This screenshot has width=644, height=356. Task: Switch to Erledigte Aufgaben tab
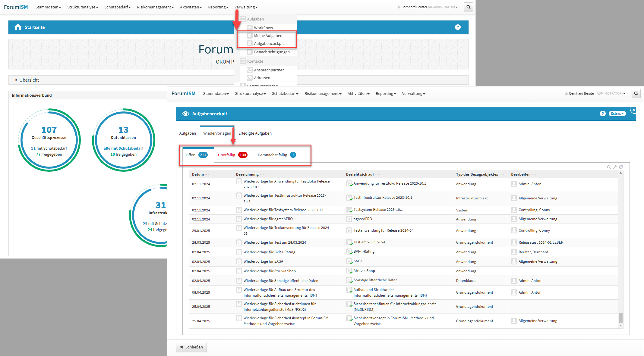tap(255, 133)
